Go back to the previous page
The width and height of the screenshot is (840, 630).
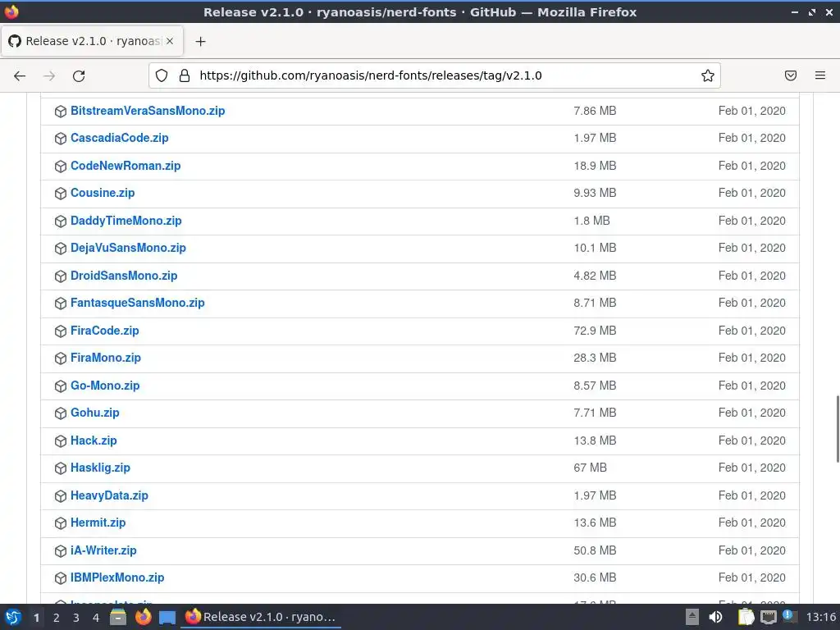[x=20, y=76]
